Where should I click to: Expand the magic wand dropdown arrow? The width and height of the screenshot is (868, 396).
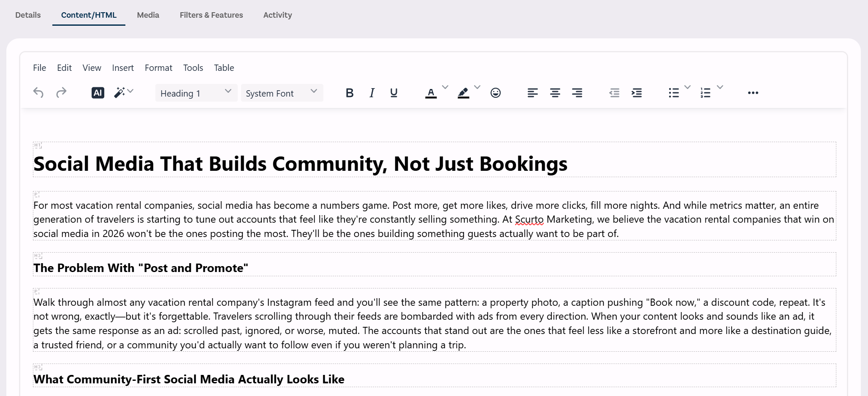(x=130, y=91)
